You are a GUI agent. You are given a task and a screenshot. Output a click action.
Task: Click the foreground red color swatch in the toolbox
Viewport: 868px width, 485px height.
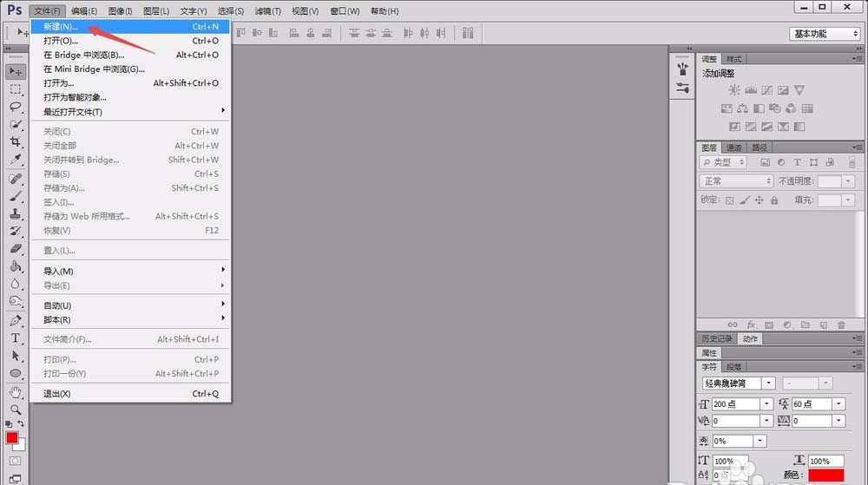[11, 437]
